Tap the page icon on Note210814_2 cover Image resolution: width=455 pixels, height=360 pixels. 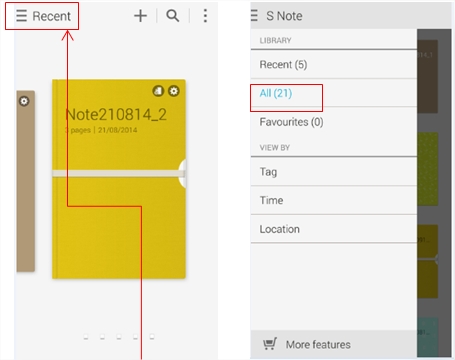[x=158, y=91]
